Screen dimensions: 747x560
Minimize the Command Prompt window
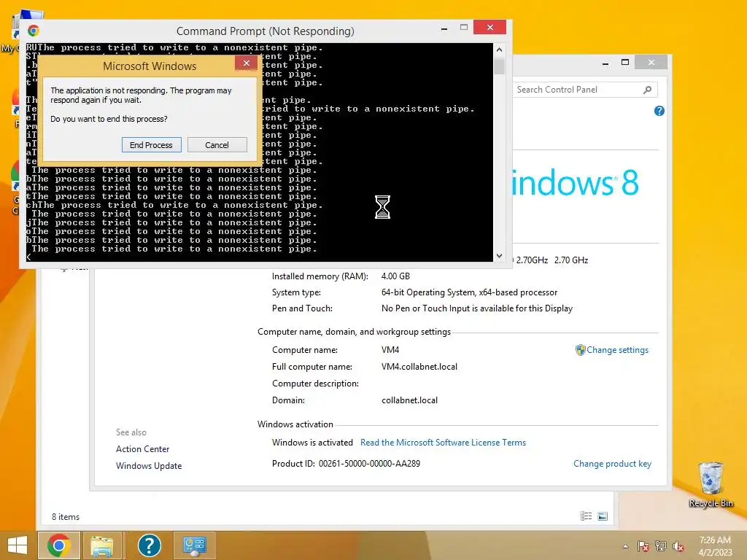(444, 28)
